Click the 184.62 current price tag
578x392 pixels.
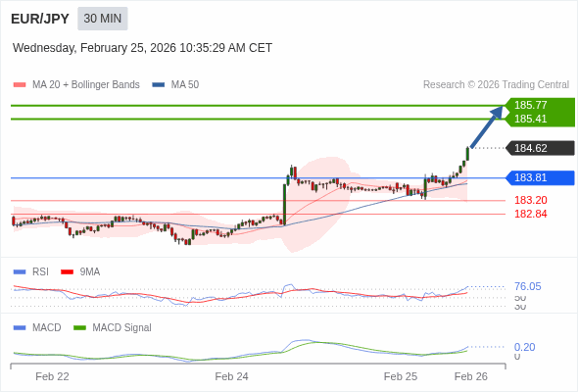pos(540,148)
